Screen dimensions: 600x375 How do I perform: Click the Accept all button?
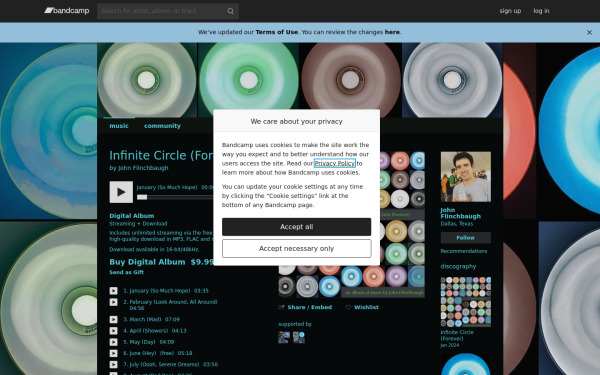(x=297, y=227)
